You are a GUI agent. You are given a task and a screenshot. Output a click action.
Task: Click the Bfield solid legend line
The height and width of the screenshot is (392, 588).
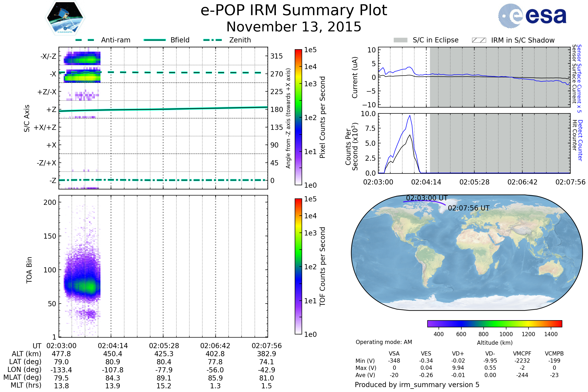(x=155, y=40)
